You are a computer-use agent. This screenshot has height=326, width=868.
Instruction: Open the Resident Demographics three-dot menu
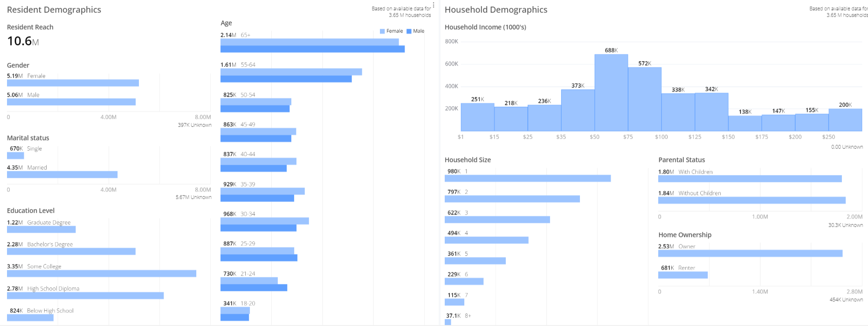click(x=434, y=5)
